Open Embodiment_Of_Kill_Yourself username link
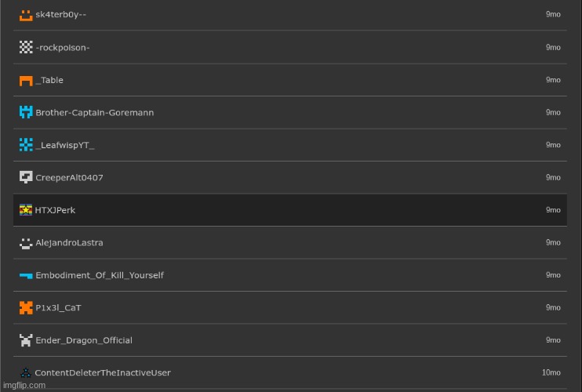This screenshot has width=582, height=392. tap(100, 275)
